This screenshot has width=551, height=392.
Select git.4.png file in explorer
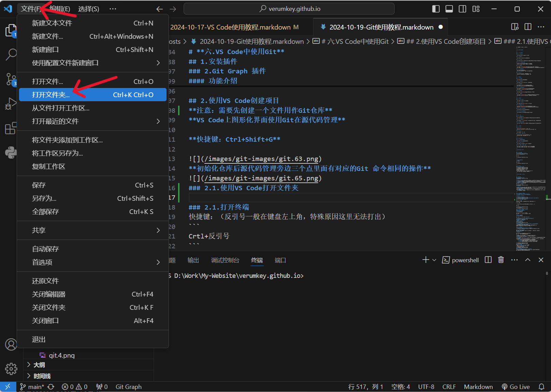(x=62, y=355)
